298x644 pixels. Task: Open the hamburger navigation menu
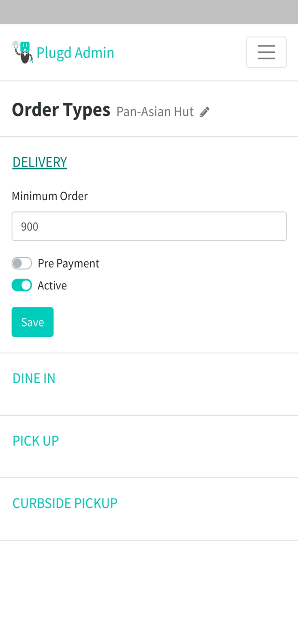click(x=266, y=52)
